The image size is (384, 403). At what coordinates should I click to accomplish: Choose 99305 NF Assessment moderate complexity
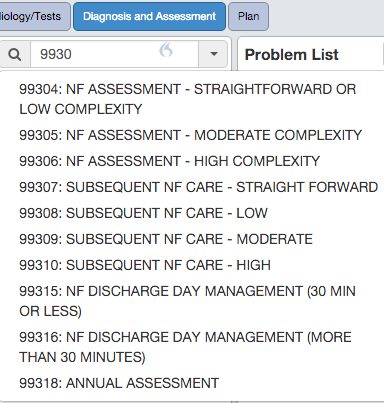(190, 135)
